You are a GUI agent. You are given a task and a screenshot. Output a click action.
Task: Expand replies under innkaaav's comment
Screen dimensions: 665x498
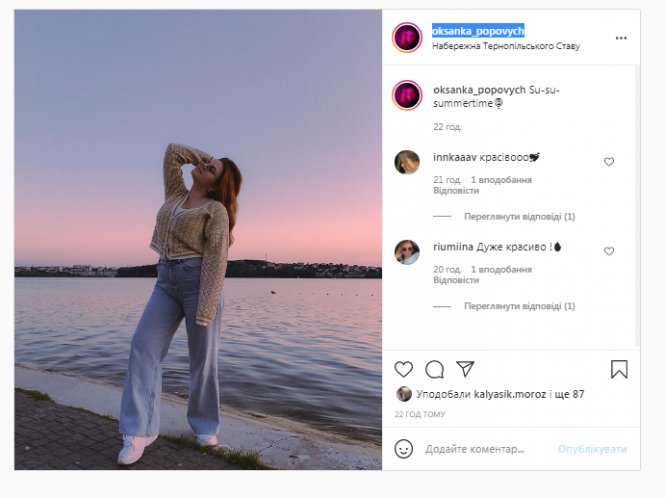(519, 216)
